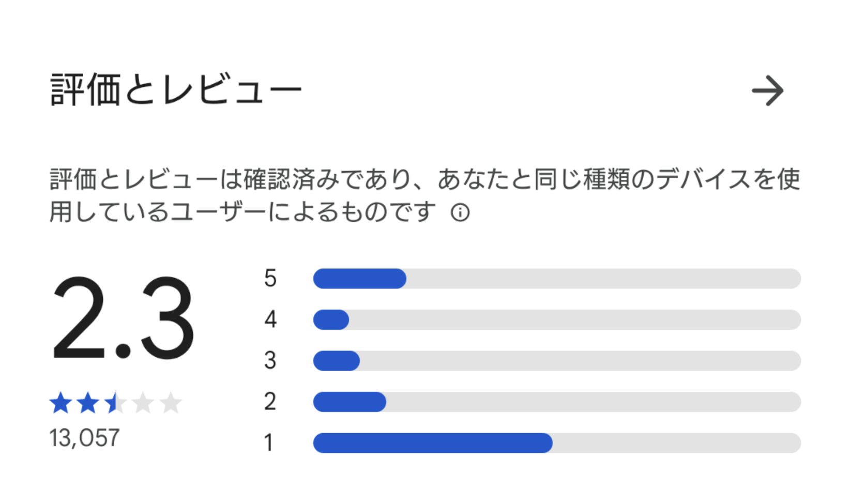Tap the info icon after the description
850x504 pixels.
tap(460, 212)
